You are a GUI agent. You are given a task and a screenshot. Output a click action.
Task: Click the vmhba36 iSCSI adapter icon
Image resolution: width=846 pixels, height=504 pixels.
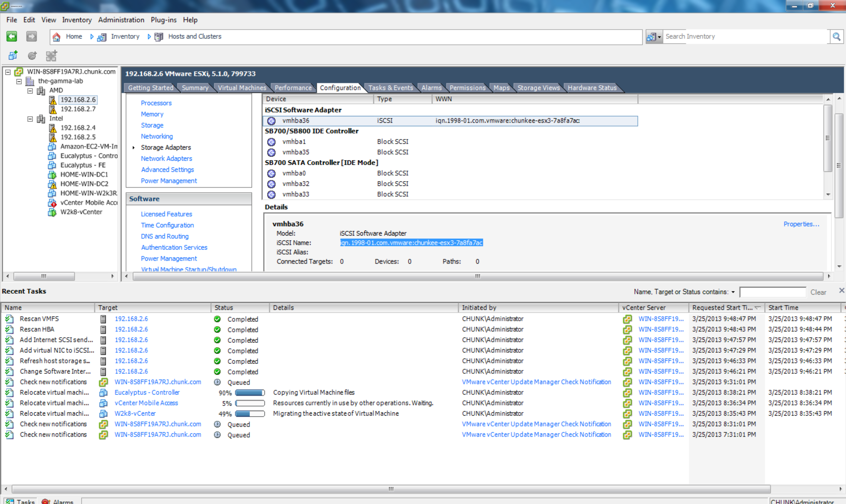click(271, 121)
